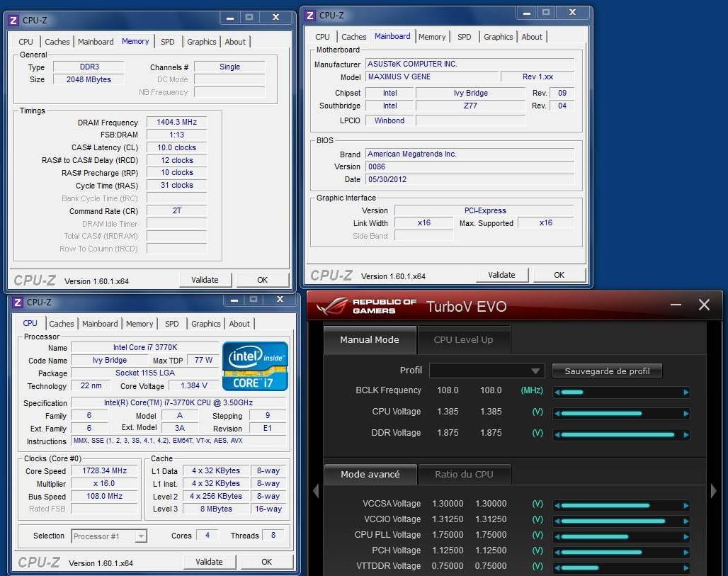This screenshot has height=576, width=728.
Task: Adjust the VCCSA Voltage slider
Action: point(621,505)
